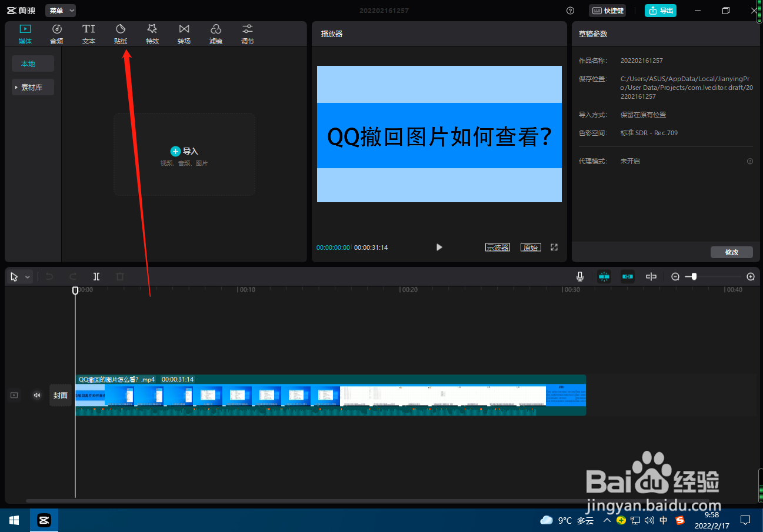Click the horizontal timeline scrollbar

367,501
